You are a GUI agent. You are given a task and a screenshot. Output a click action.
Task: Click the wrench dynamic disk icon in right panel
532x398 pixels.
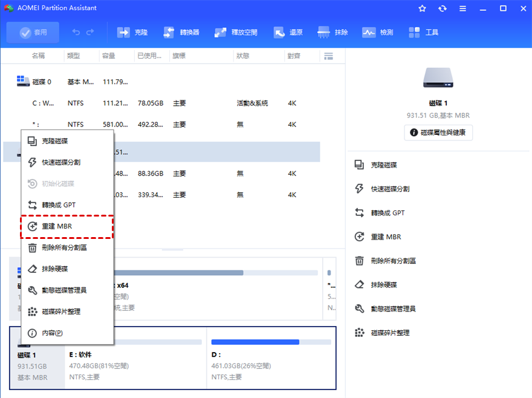click(x=359, y=308)
